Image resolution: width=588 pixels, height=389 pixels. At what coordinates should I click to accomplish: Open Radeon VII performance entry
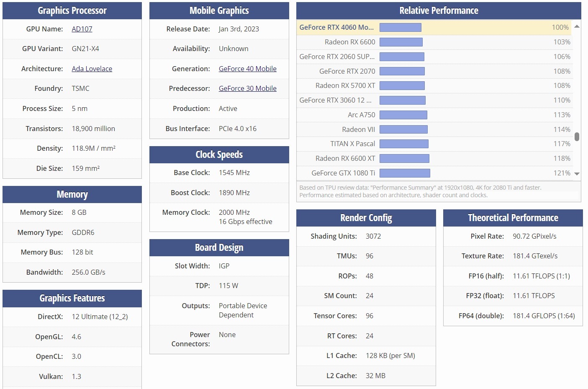click(359, 129)
